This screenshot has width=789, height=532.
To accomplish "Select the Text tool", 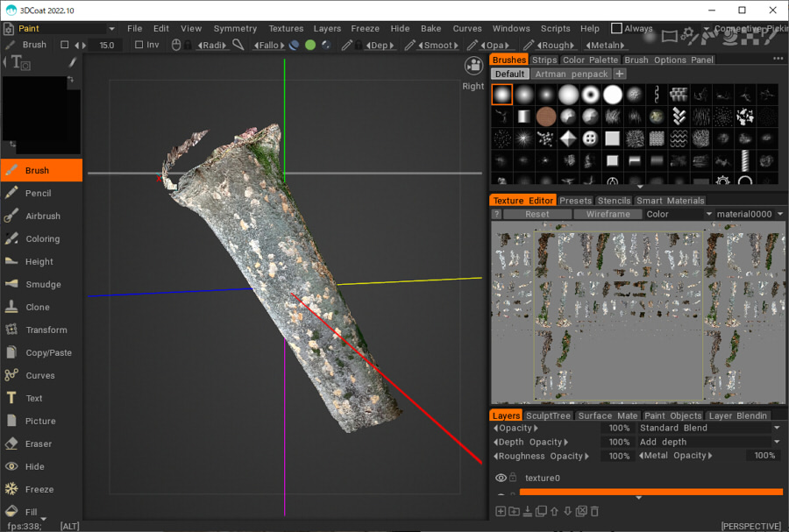I will tap(41, 398).
